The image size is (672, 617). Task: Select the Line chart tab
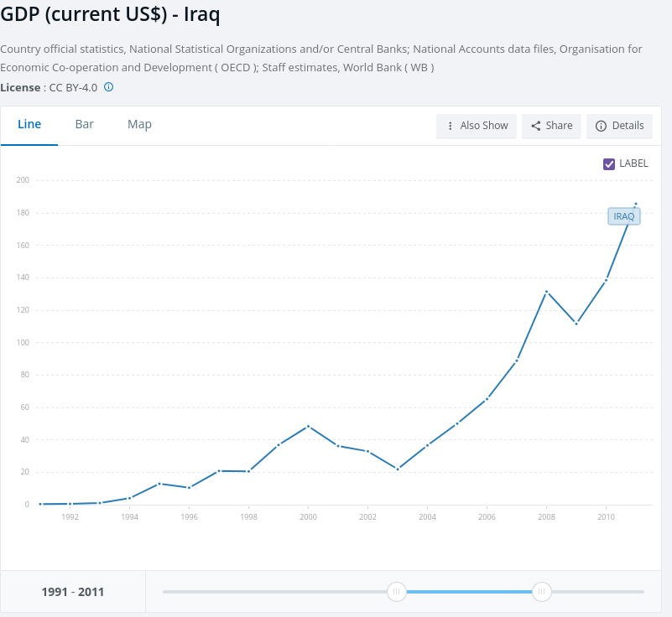click(x=29, y=124)
